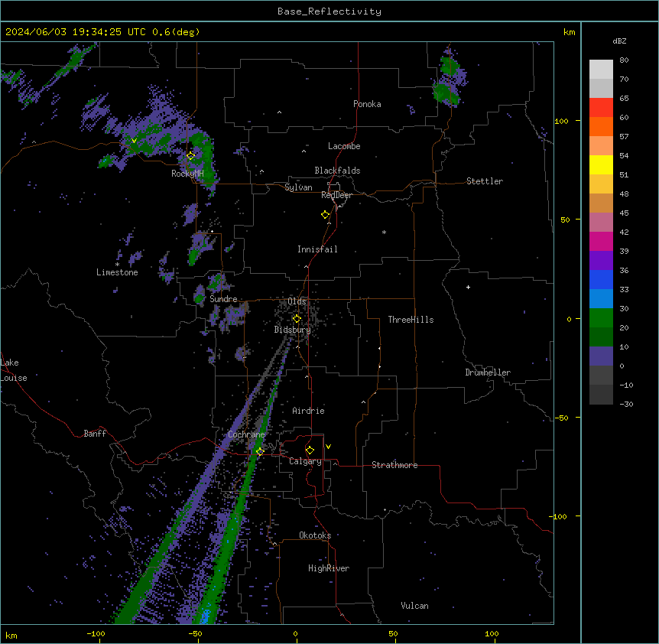This screenshot has height=644, width=659.
Task: Click the yellow V marker northwest of RockyMH
Action: pos(134,141)
